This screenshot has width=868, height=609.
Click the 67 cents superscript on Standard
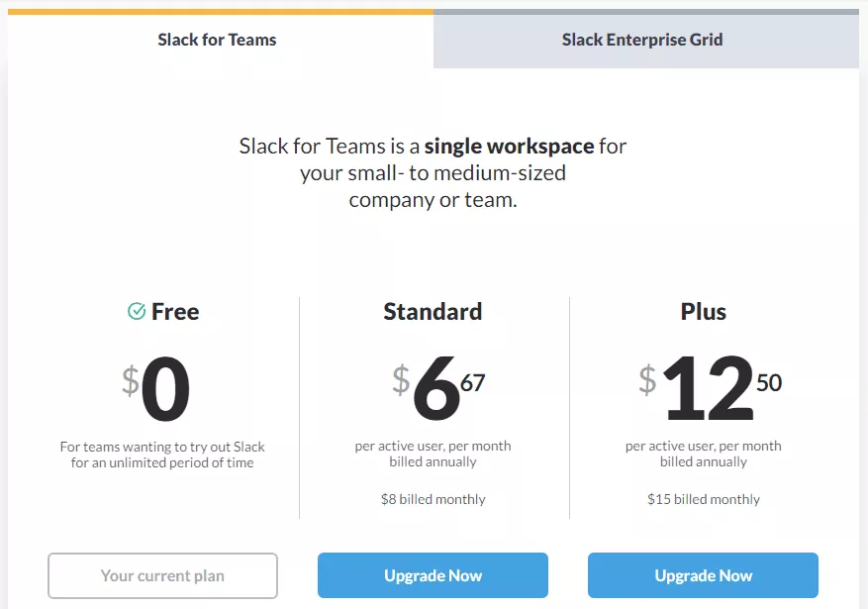[473, 382]
